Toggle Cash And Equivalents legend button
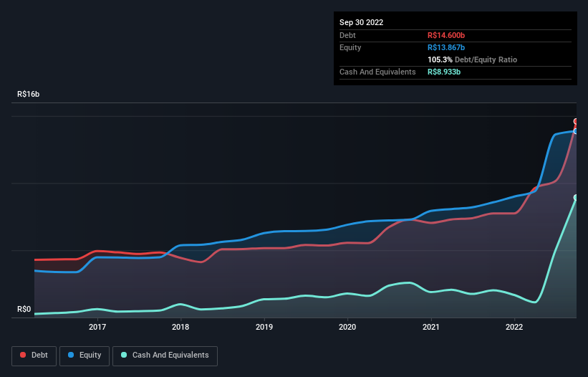This screenshot has width=588, height=377. [x=165, y=355]
